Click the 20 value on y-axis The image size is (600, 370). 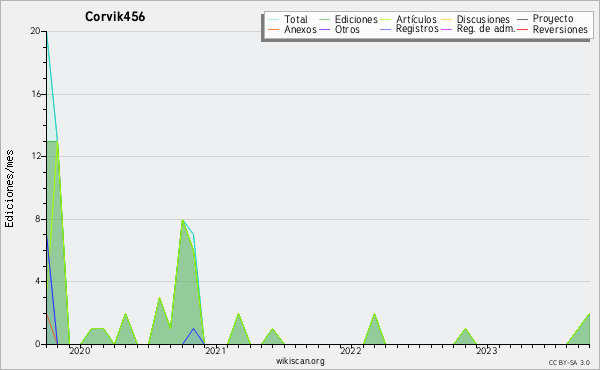[36, 31]
